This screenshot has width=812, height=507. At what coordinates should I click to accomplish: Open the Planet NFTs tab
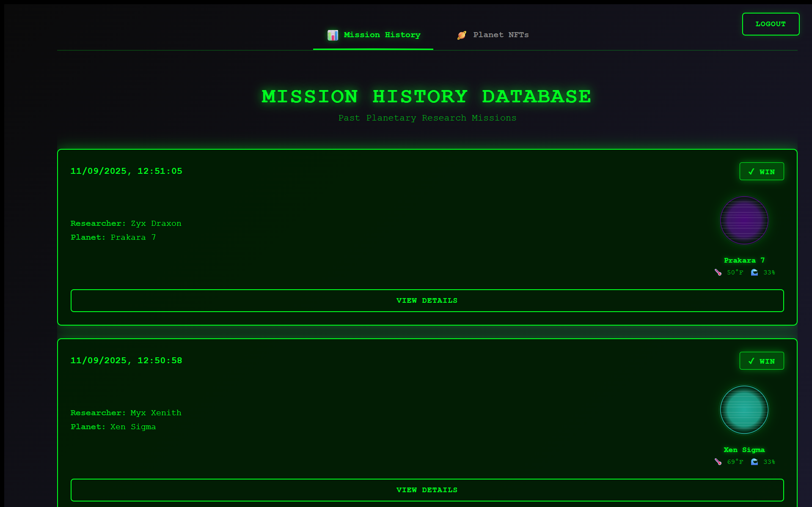point(493,35)
